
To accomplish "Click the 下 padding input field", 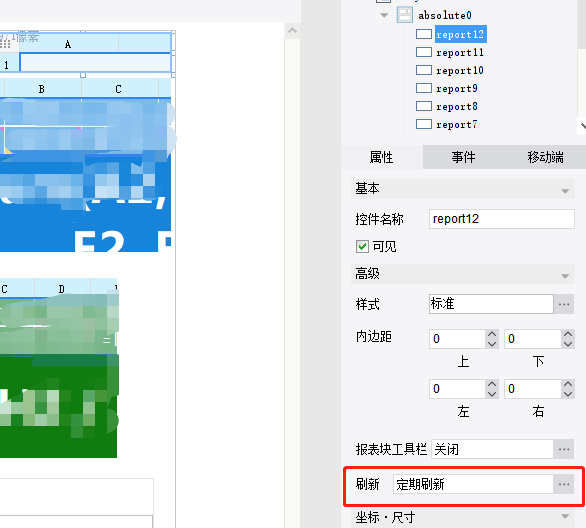I will [x=533, y=339].
